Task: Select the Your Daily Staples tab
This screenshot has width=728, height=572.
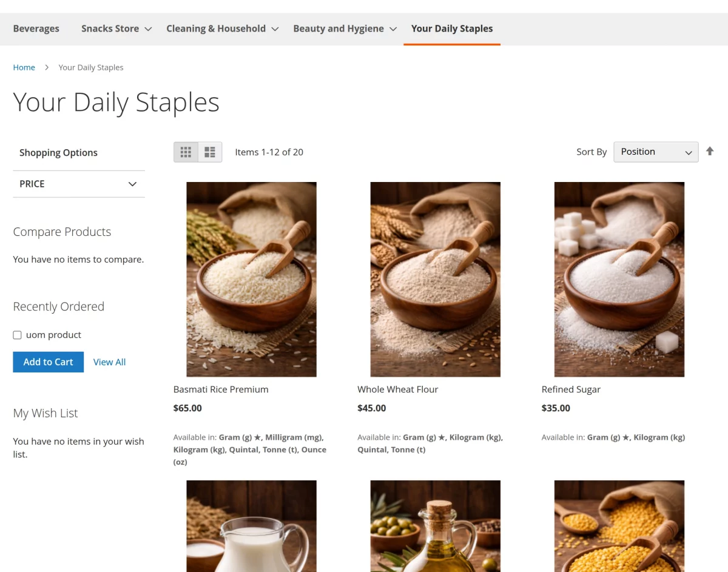Action: tap(452, 29)
